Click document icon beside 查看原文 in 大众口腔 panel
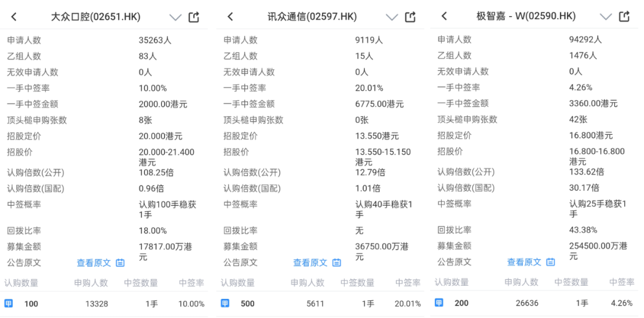This screenshot has height=318, width=644. [x=120, y=263]
